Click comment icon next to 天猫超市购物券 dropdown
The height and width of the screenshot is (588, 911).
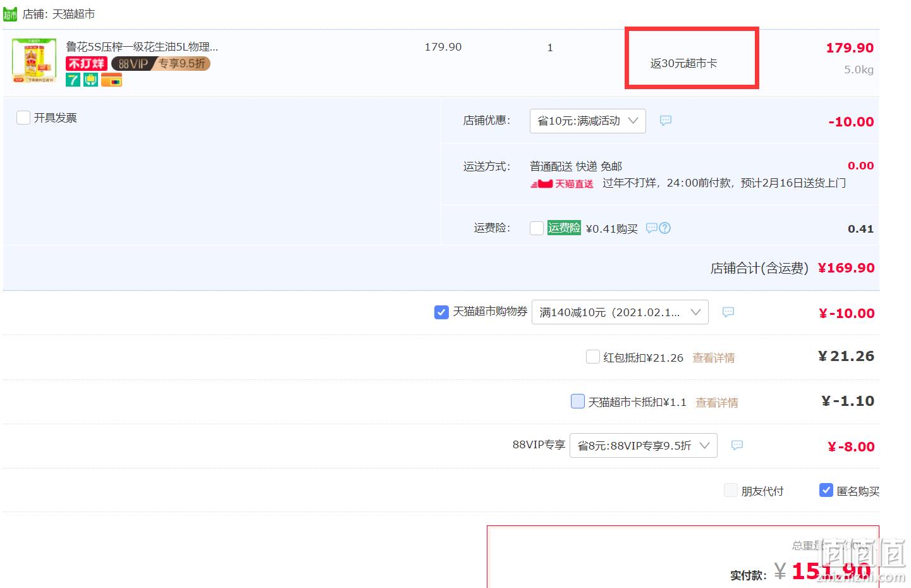pyautogui.click(x=728, y=312)
